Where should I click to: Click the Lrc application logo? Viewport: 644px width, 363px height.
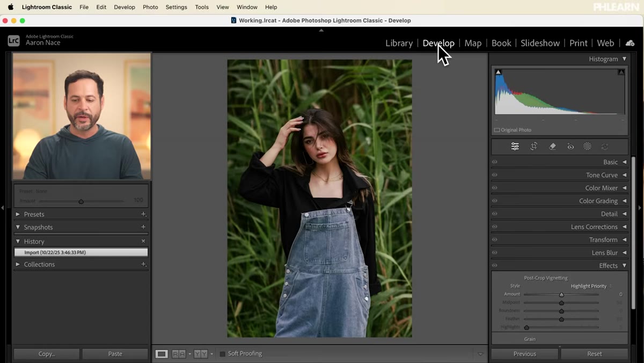coord(13,40)
